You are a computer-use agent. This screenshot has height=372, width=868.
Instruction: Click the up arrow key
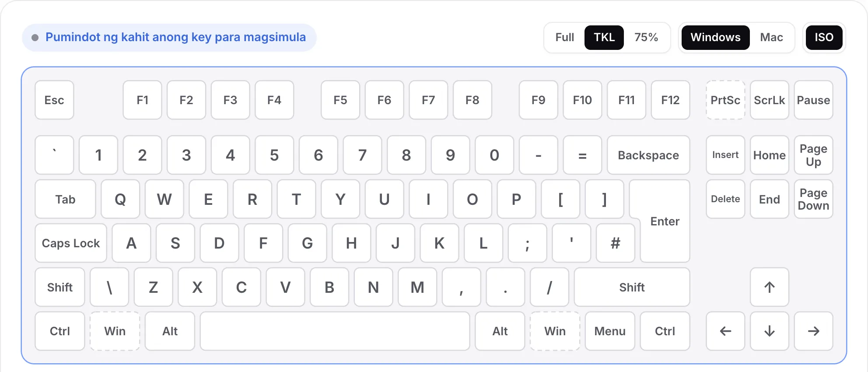(x=769, y=287)
